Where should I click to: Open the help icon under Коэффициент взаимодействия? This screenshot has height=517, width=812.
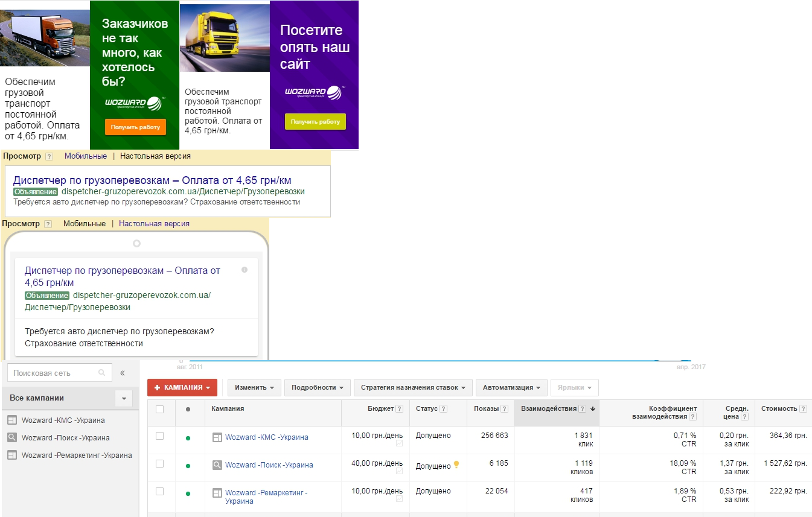click(692, 417)
